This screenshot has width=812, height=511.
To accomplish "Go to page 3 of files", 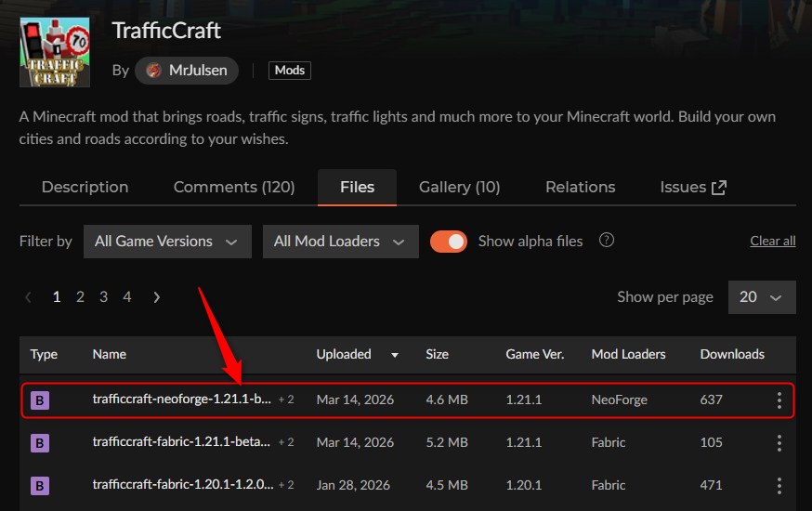I will [x=103, y=296].
